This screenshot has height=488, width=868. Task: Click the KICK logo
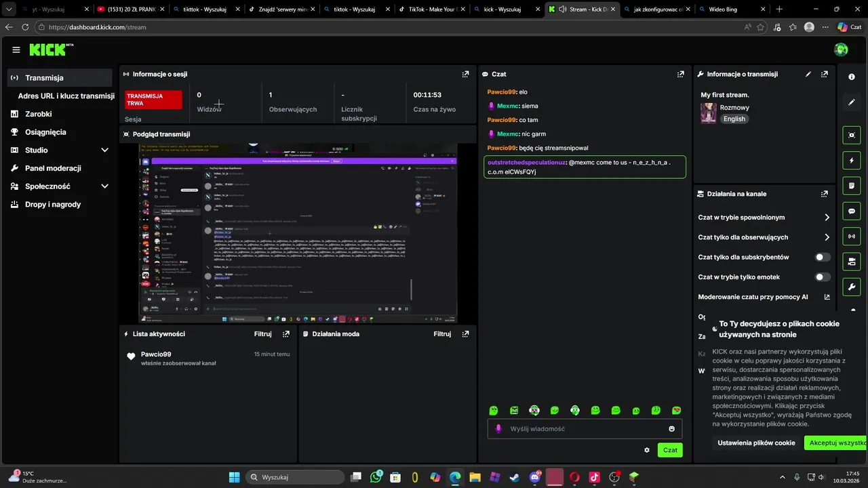tap(51, 49)
